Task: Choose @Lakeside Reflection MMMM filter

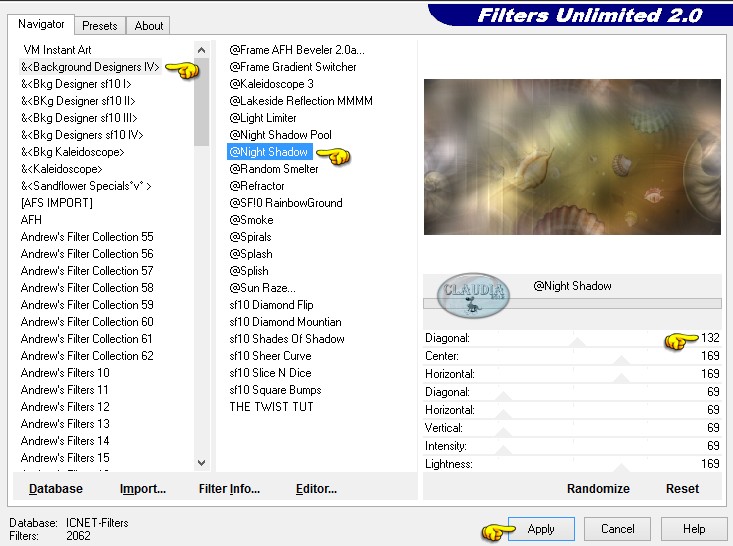Action: tap(301, 101)
